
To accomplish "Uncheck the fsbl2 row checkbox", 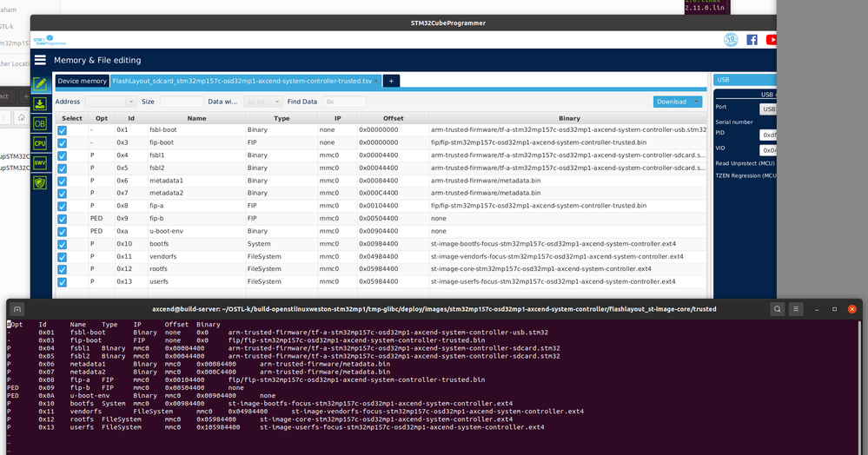I will (62, 168).
